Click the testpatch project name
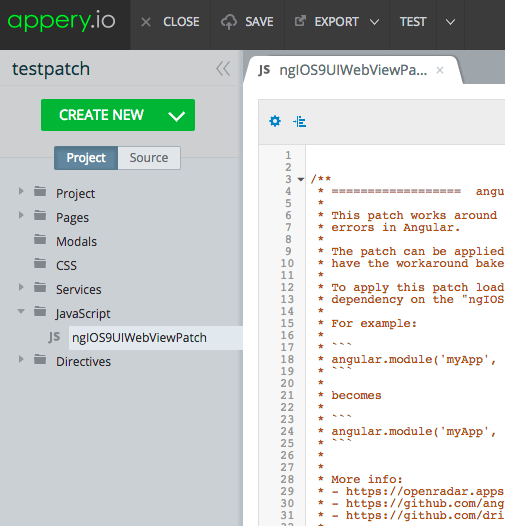 click(51, 69)
